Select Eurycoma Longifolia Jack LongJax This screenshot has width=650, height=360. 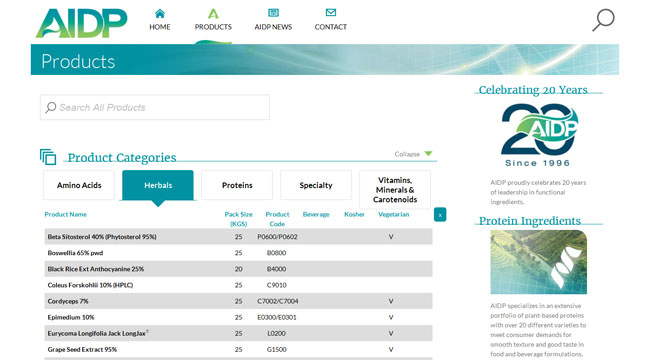[238, 333]
